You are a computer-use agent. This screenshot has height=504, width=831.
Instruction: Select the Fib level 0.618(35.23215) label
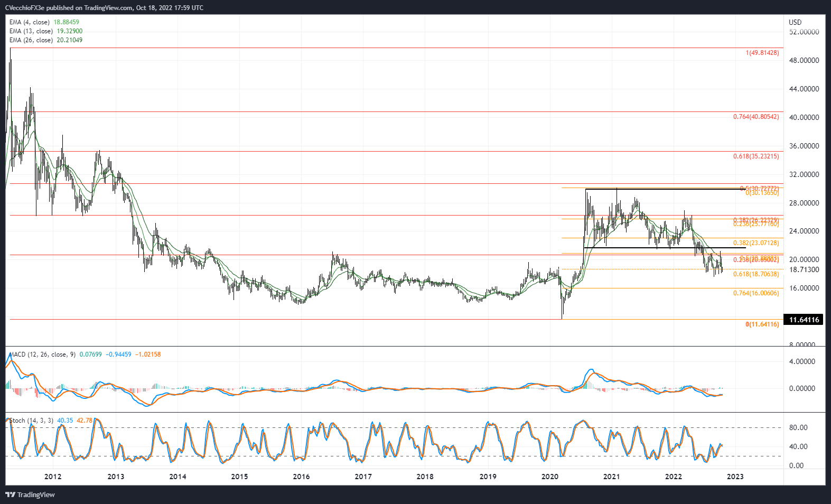point(756,156)
